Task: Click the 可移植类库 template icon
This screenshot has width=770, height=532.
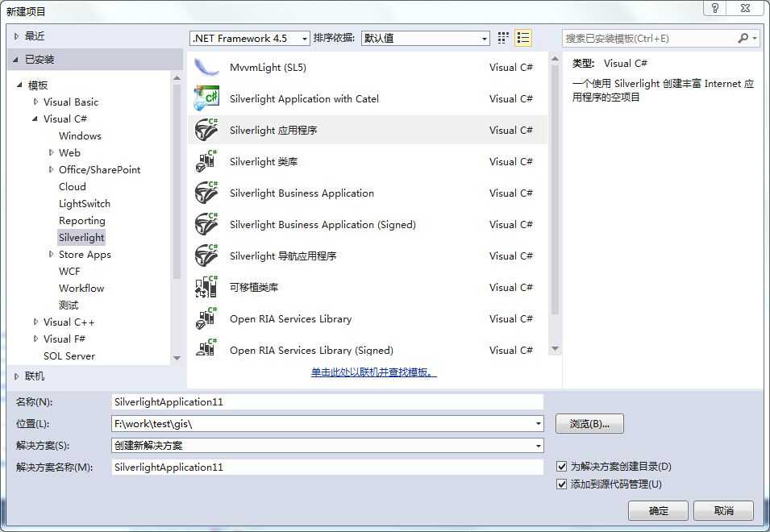Action: 206,287
